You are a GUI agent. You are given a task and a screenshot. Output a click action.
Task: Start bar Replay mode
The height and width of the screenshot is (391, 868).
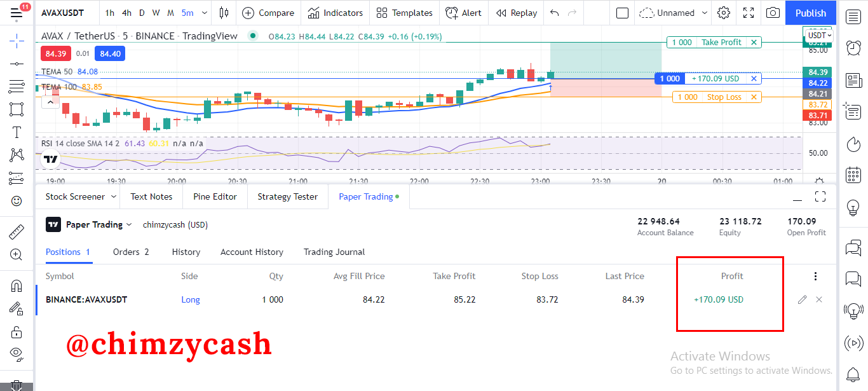(x=516, y=13)
